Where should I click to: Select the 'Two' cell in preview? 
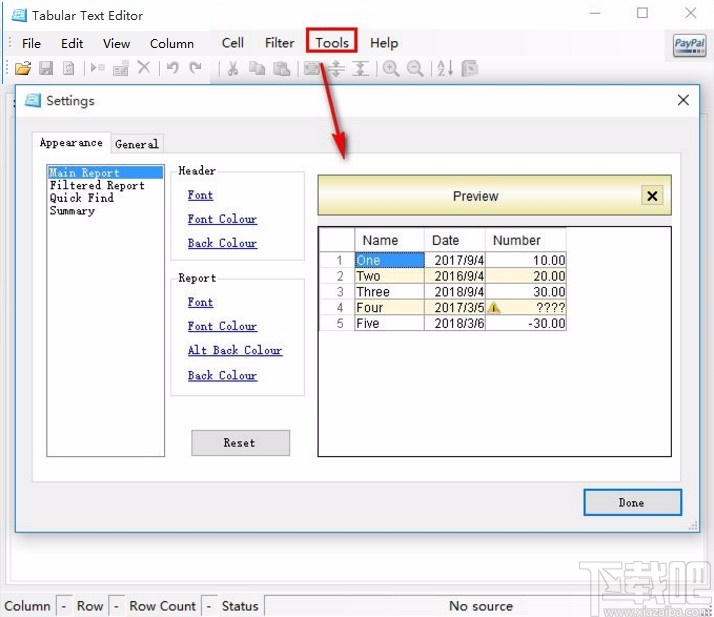tap(389, 276)
